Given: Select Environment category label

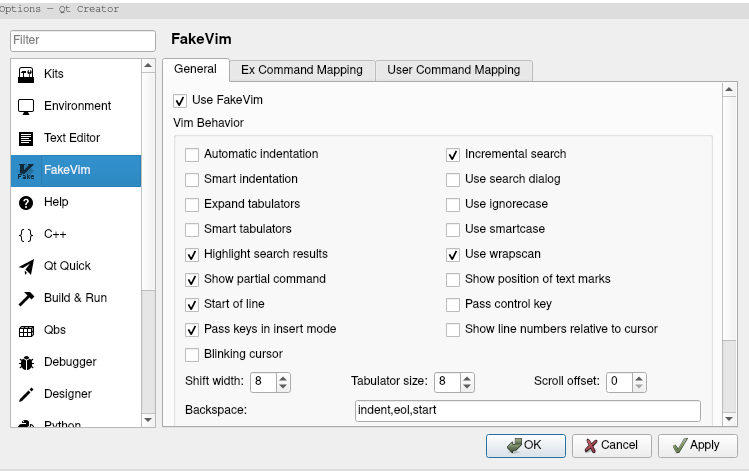Looking at the screenshot, I should (x=77, y=106).
